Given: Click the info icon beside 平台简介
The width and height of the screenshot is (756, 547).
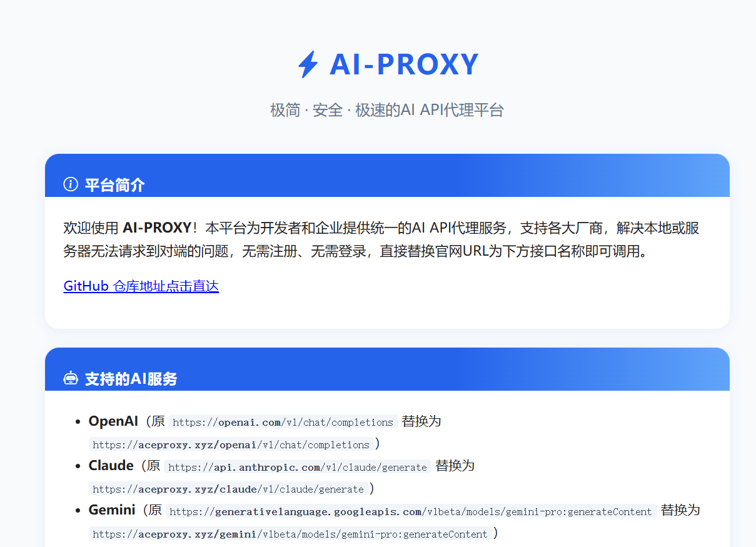Looking at the screenshot, I should [71, 184].
